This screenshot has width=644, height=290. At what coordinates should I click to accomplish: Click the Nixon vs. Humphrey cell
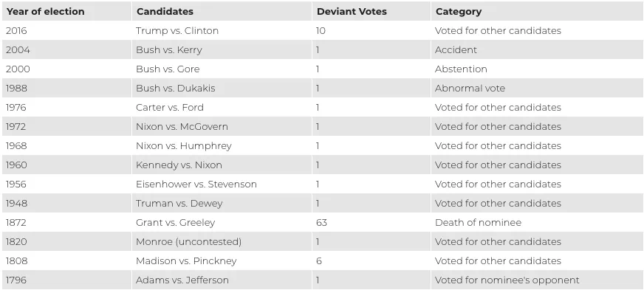[x=222, y=145]
